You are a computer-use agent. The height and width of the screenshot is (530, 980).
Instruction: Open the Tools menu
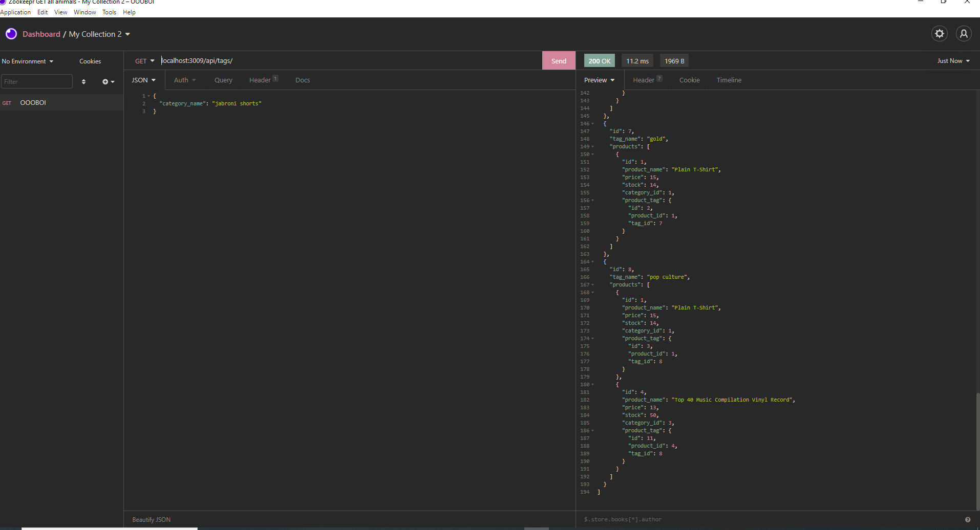109,12
